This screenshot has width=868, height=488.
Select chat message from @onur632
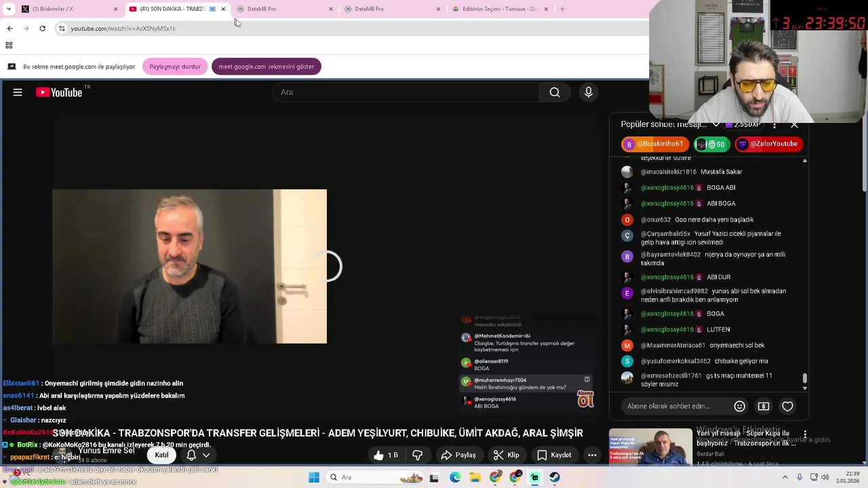pyautogui.click(x=697, y=220)
